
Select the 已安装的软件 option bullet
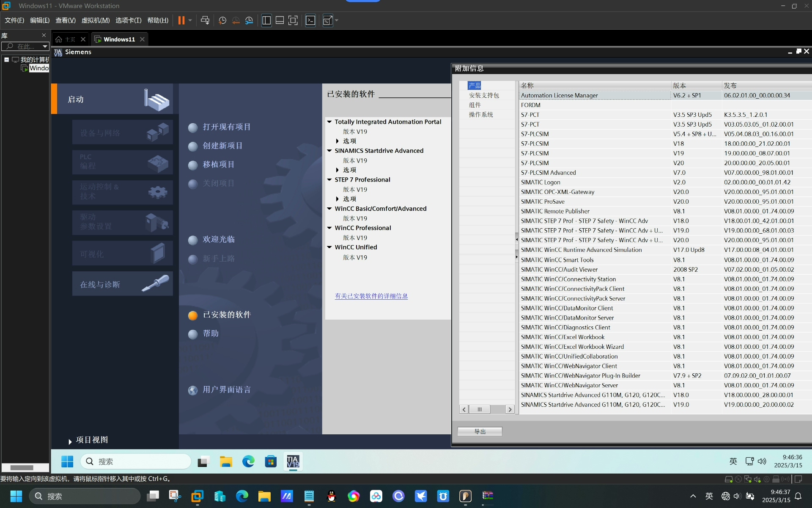(x=193, y=315)
